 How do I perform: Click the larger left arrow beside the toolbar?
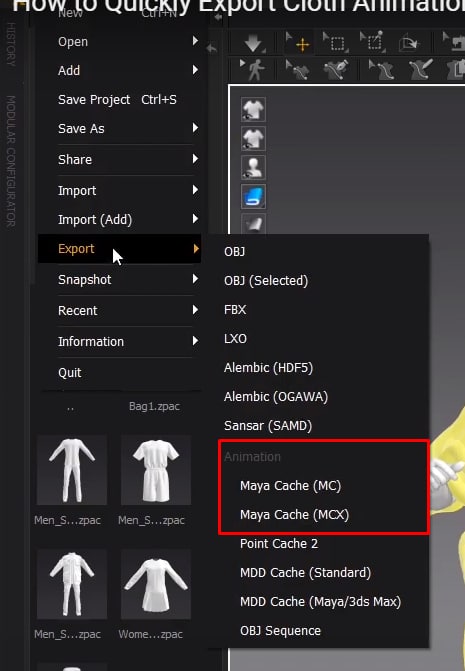tap(211, 48)
